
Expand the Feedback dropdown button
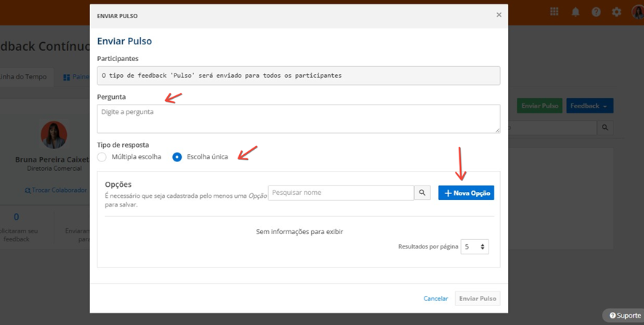589,105
